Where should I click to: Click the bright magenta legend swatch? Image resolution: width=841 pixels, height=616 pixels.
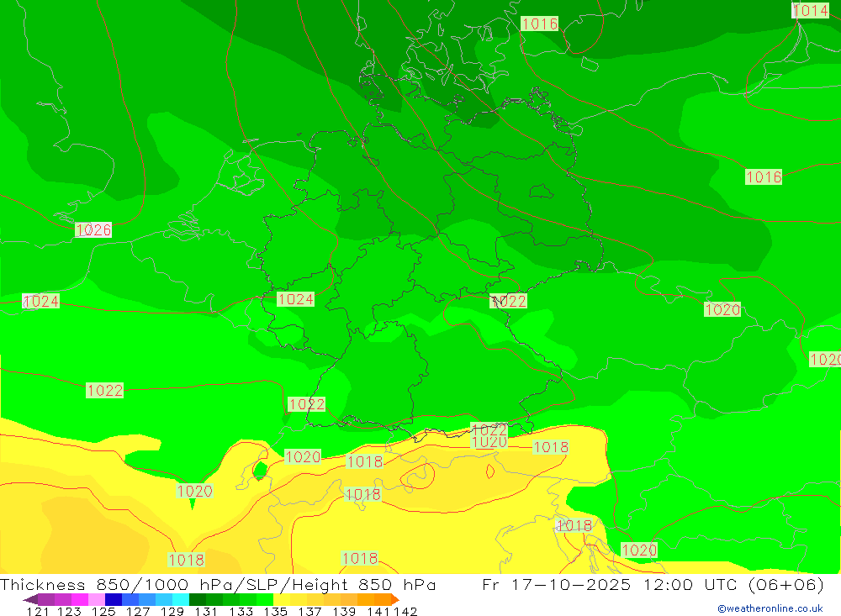click(x=78, y=599)
